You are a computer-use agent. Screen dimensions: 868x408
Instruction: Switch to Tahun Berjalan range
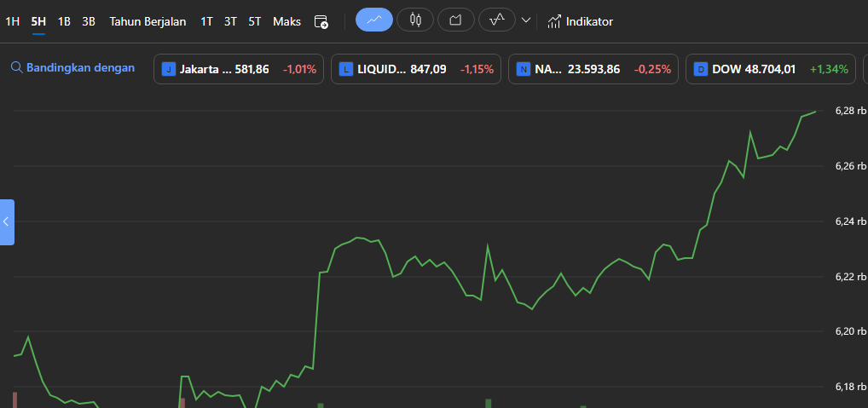(x=148, y=21)
